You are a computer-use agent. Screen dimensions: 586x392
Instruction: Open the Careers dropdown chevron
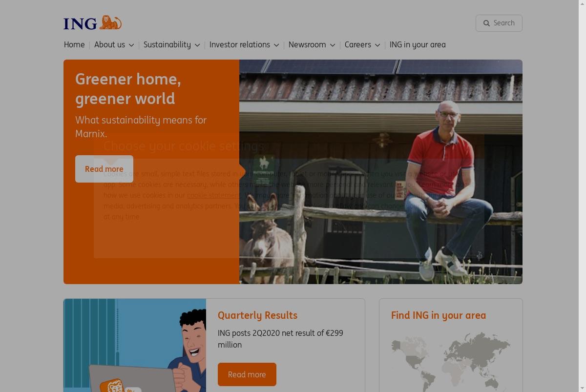pos(377,45)
